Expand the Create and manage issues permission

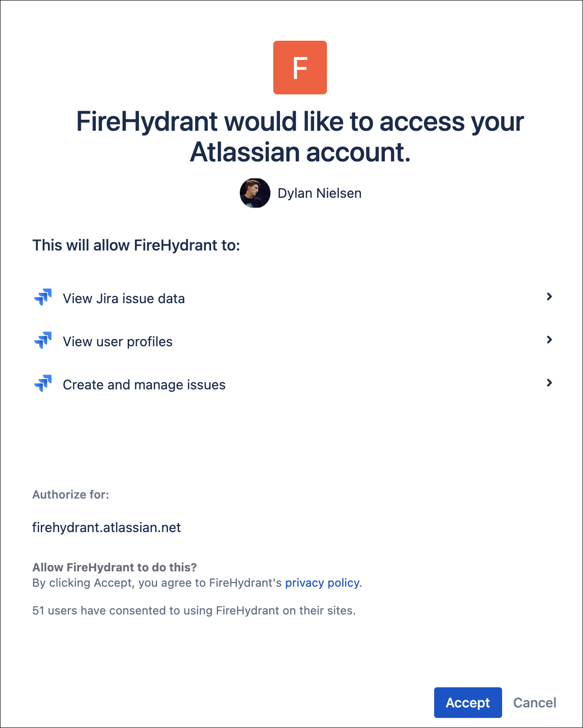(549, 383)
